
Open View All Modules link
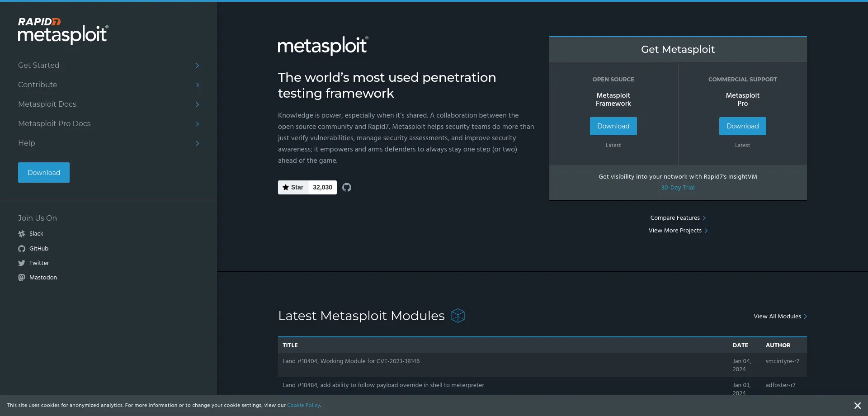tap(780, 317)
